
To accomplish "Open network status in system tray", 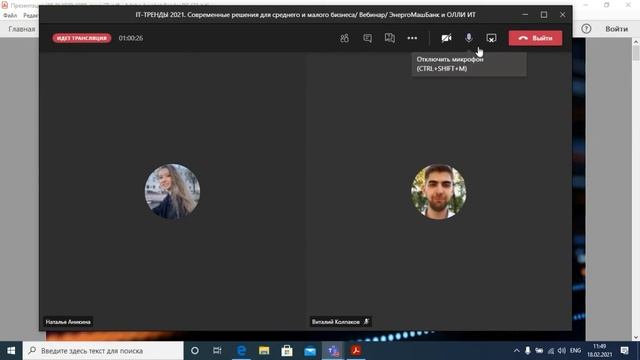I will pyautogui.click(x=551, y=351).
